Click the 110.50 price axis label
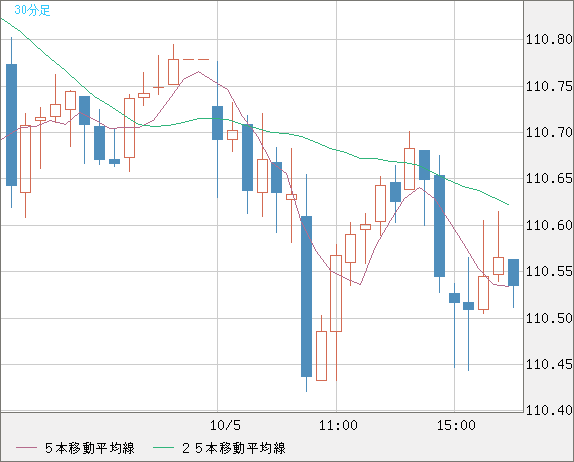The width and height of the screenshot is (574, 462). click(549, 318)
